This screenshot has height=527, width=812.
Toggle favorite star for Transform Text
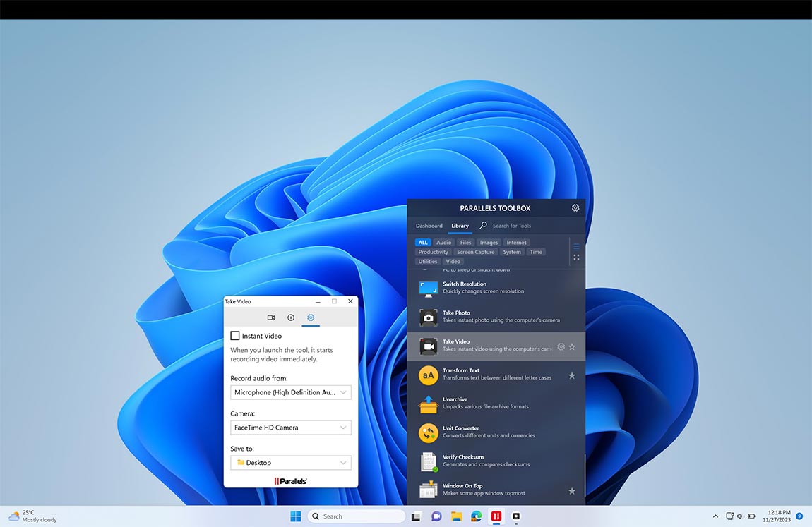pos(572,375)
